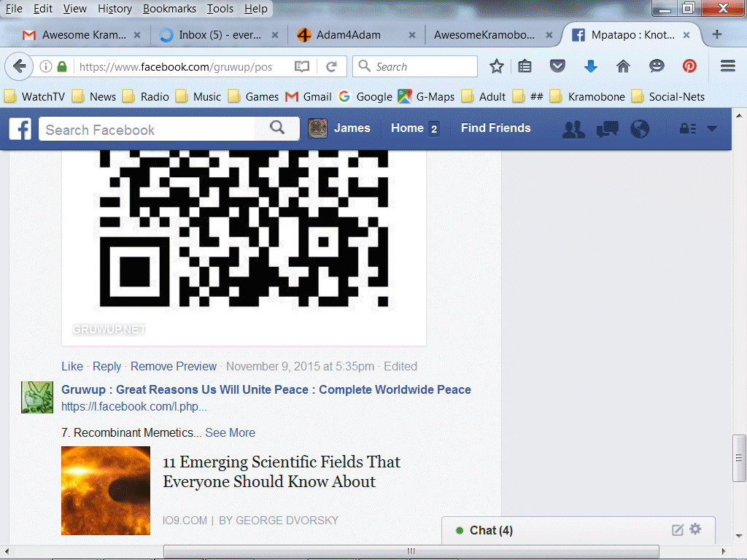Screen dimensions: 747x560
Task: Click the horizontal scrollbar thumb
Action: pos(411,551)
